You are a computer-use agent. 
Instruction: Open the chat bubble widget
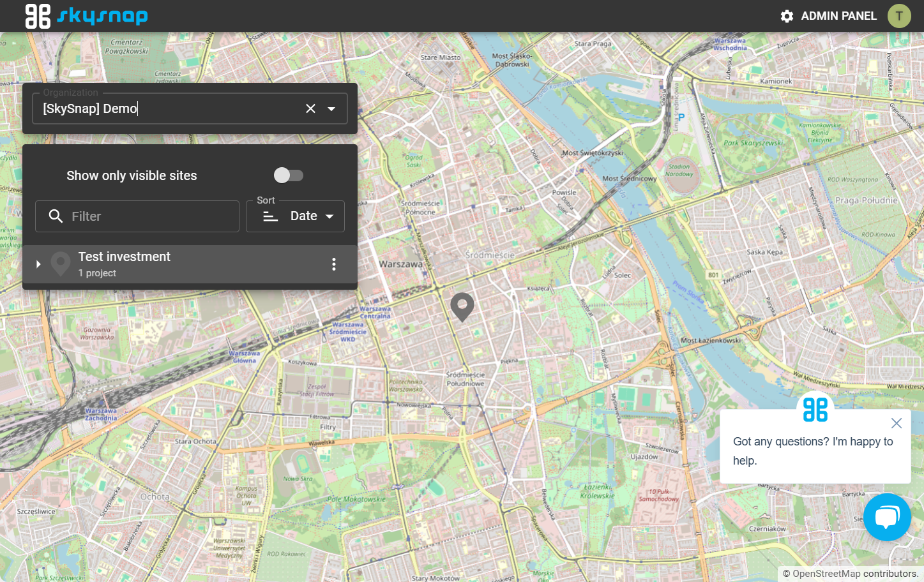[x=887, y=517]
